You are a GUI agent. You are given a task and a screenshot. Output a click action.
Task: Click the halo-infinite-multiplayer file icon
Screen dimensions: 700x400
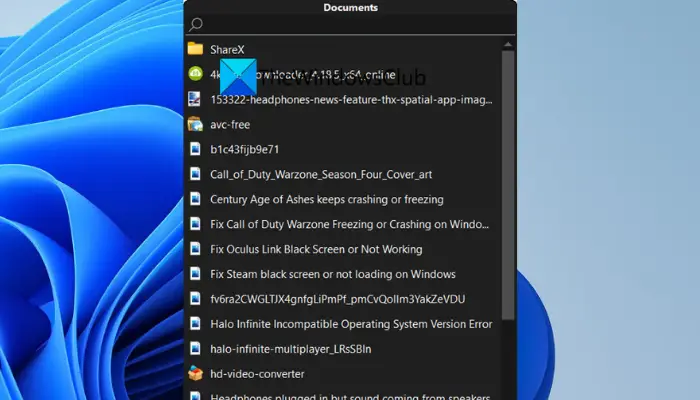point(195,349)
